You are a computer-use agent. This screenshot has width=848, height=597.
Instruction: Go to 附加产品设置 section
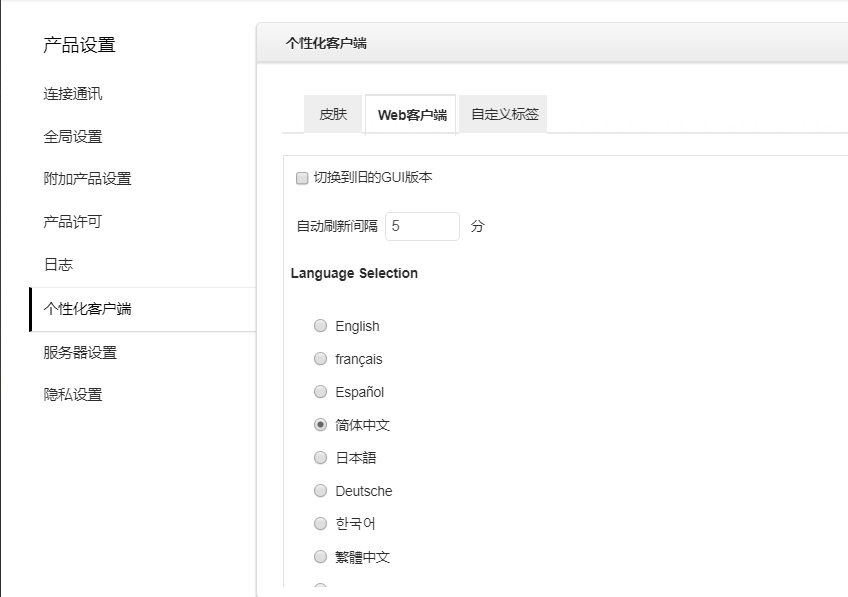pyautogui.click(x=87, y=178)
